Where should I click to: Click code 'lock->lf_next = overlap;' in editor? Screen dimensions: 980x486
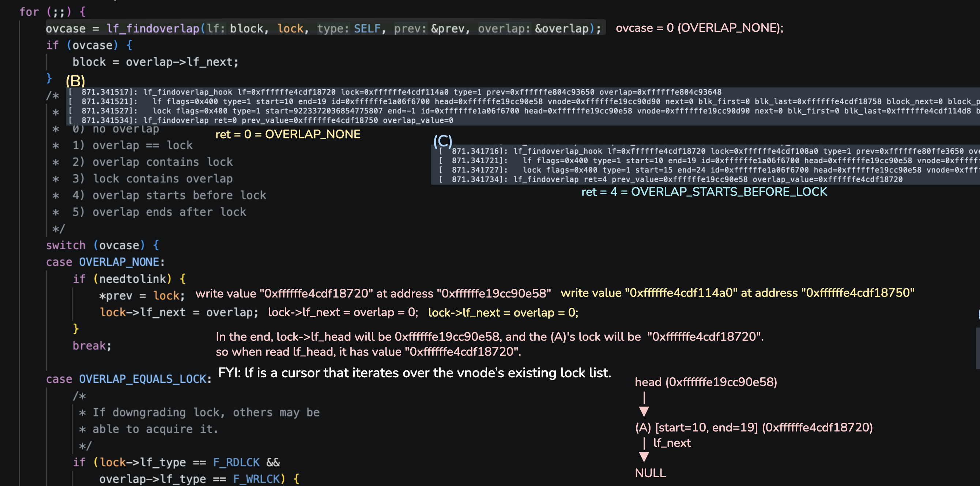[x=179, y=312]
